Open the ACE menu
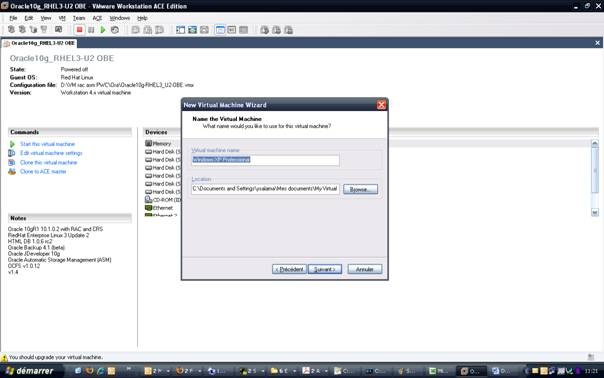 tap(97, 18)
